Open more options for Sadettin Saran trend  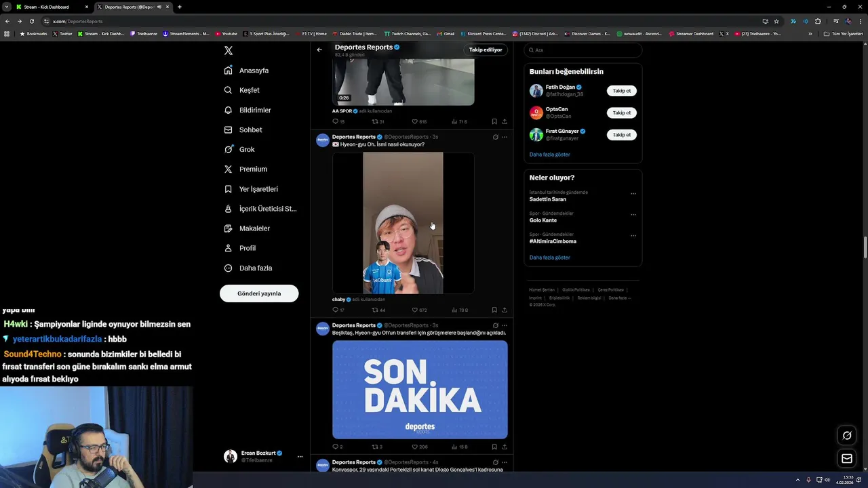[x=633, y=194]
